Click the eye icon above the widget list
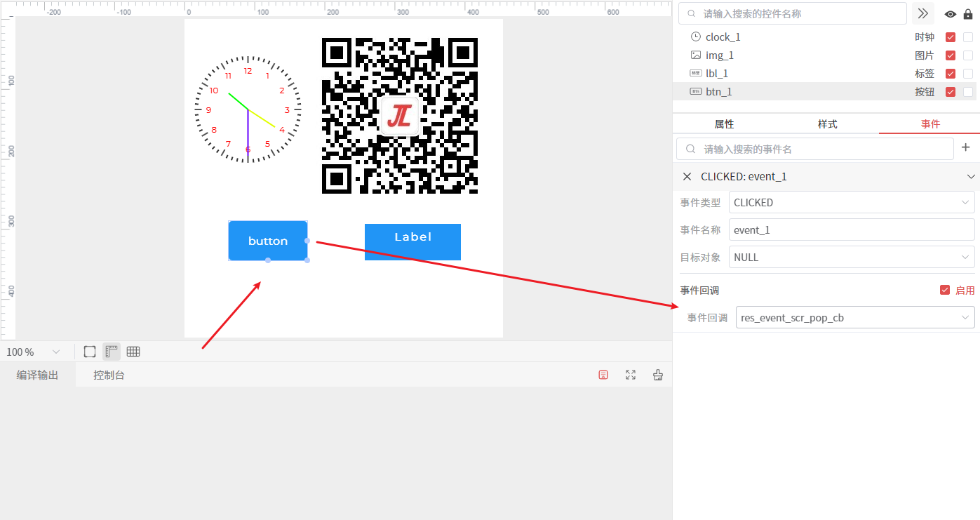 [x=951, y=14]
